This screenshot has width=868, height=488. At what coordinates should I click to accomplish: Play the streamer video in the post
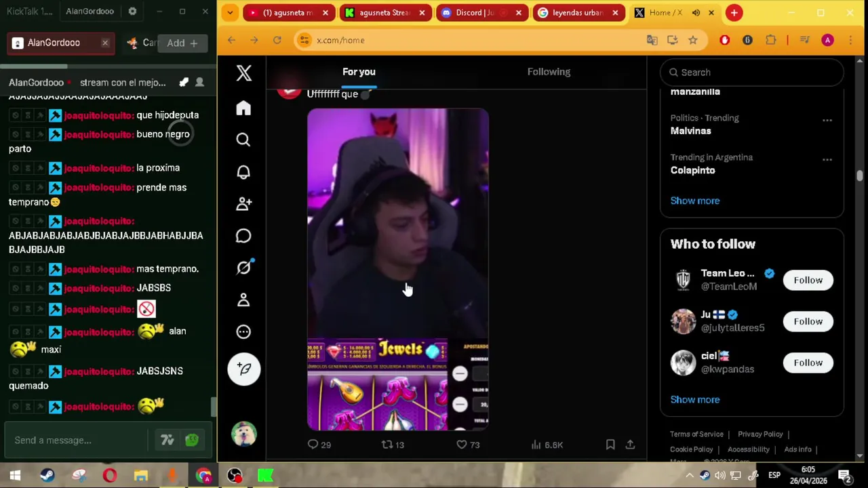point(397,270)
